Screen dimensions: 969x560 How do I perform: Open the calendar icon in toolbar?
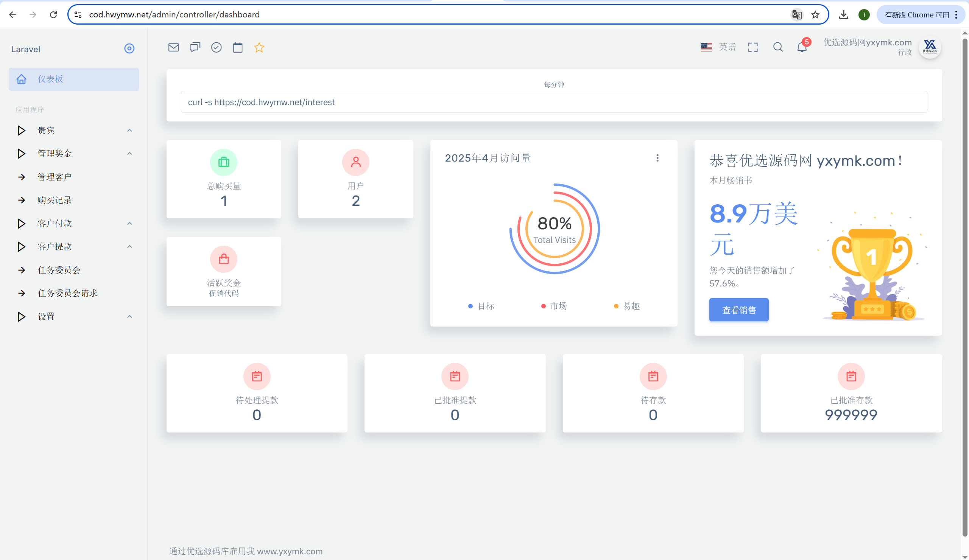[238, 47]
